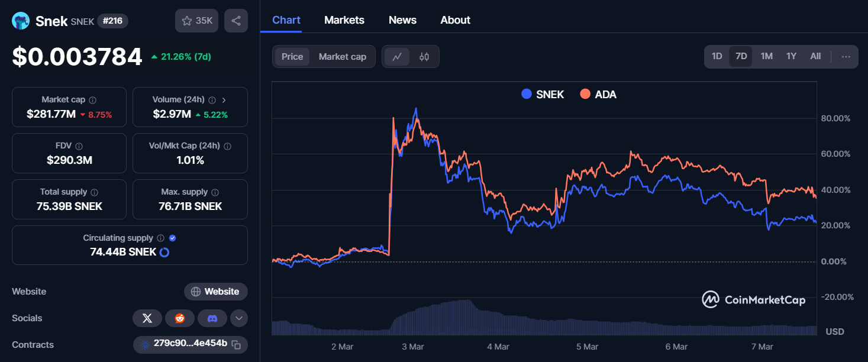The width and height of the screenshot is (868, 362).
Task: Copy the contract address with copy icon
Action: tap(236, 345)
